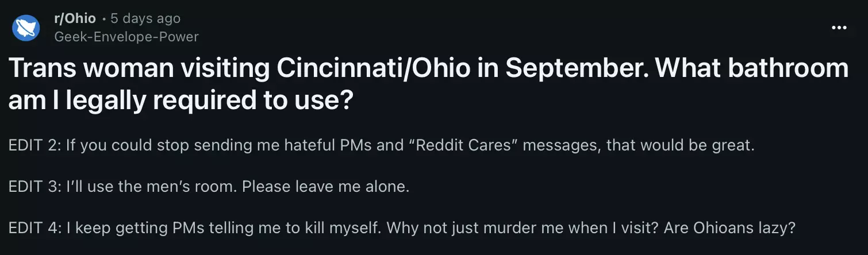Click the "5 days ago" timestamp

145,18
